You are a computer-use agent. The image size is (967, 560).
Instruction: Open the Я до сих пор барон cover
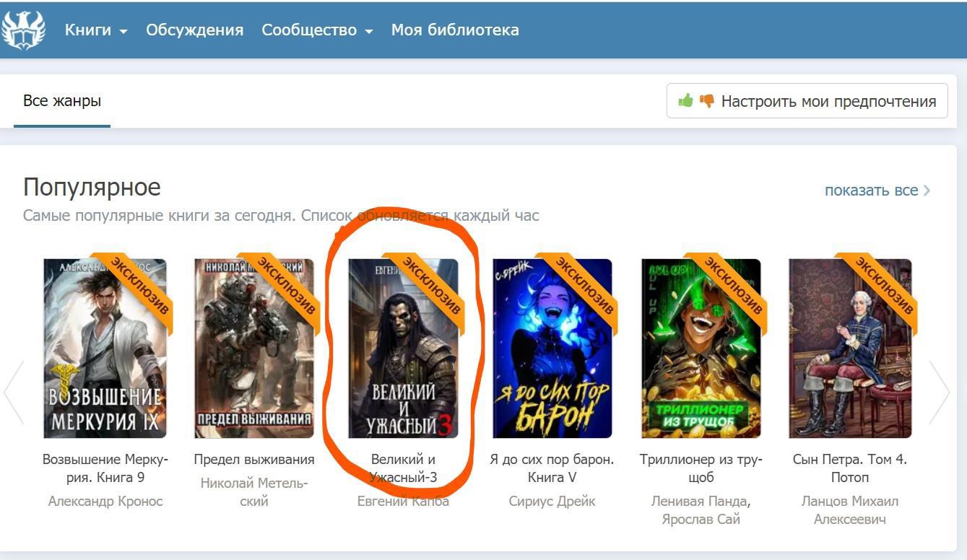(x=552, y=349)
